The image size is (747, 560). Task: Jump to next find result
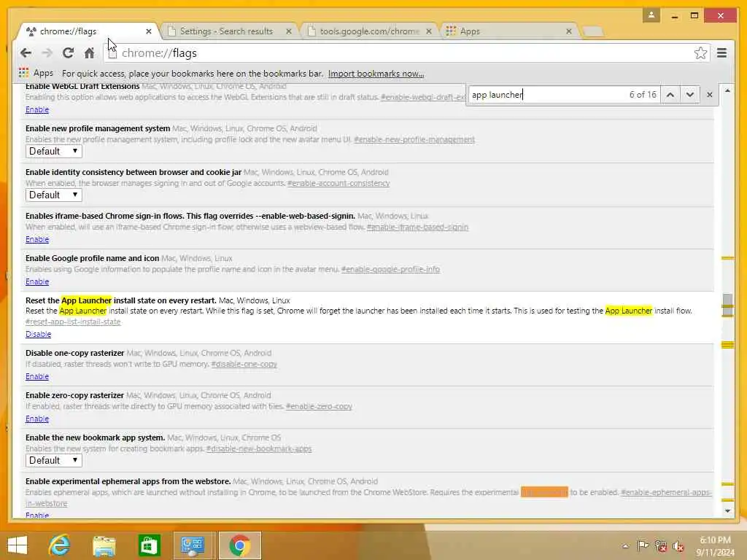(690, 94)
